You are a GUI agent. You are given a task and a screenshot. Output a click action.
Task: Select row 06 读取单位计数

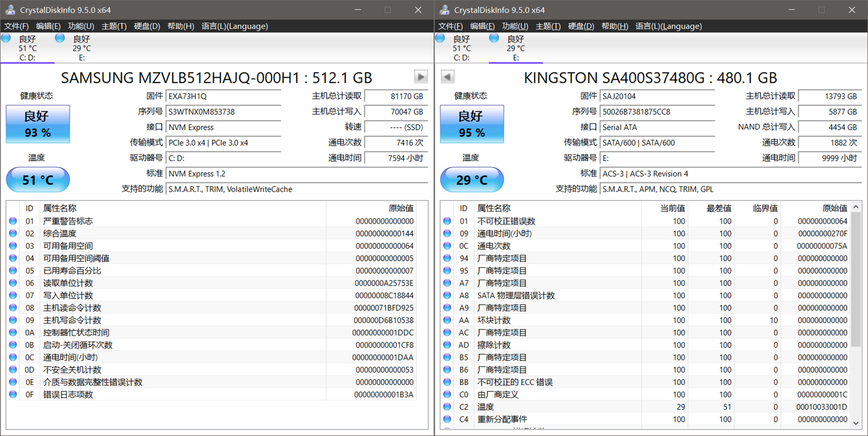[211, 283]
